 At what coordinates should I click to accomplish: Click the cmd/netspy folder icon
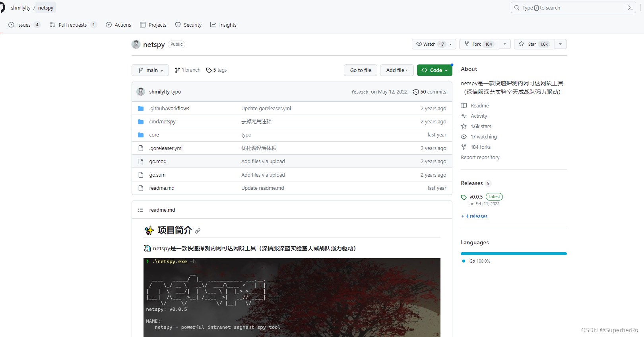(x=141, y=122)
